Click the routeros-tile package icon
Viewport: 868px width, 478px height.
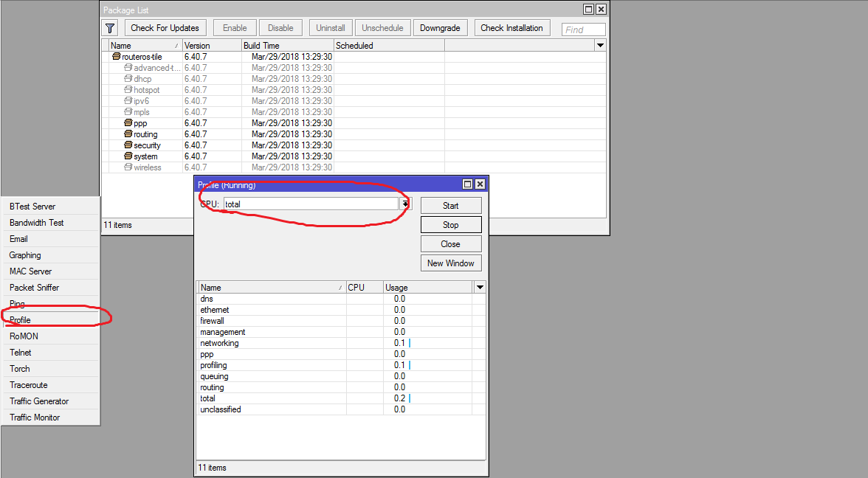[x=117, y=56]
